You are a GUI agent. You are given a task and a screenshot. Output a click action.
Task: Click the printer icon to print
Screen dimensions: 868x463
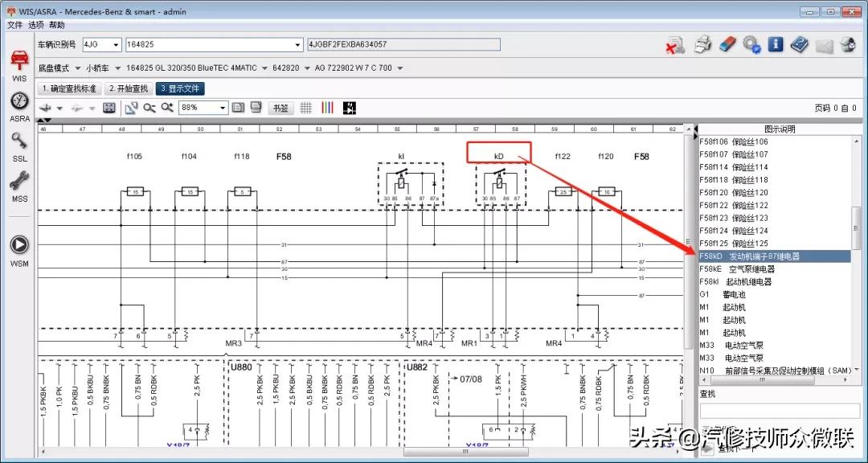point(702,45)
